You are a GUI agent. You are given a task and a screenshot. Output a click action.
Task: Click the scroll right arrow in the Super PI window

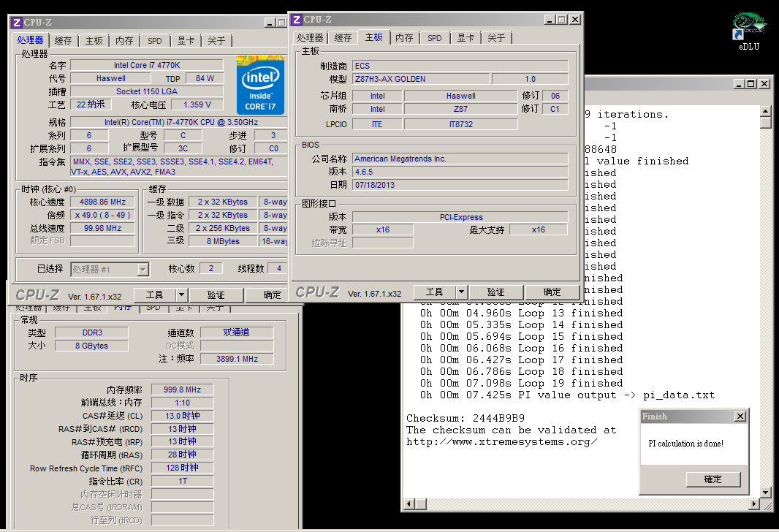[x=754, y=504]
